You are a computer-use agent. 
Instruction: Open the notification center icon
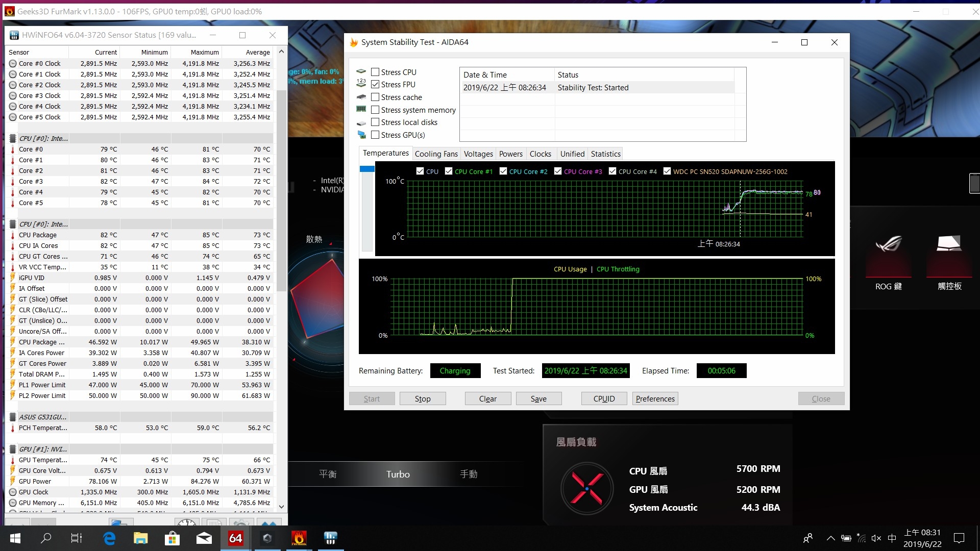click(959, 538)
